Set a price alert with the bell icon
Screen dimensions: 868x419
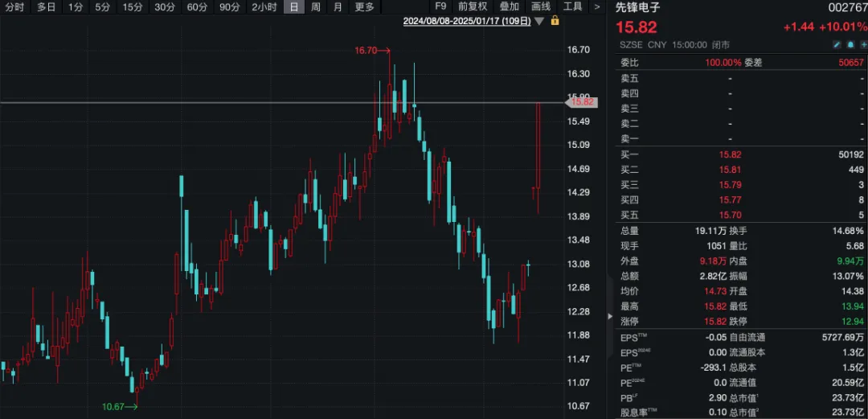(x=850, y=45)
